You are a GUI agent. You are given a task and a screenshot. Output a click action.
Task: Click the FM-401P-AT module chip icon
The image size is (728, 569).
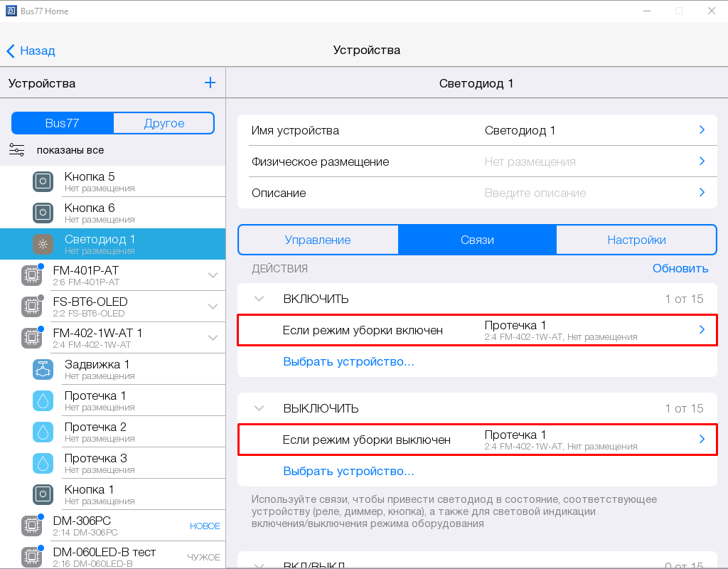point(32,275)
